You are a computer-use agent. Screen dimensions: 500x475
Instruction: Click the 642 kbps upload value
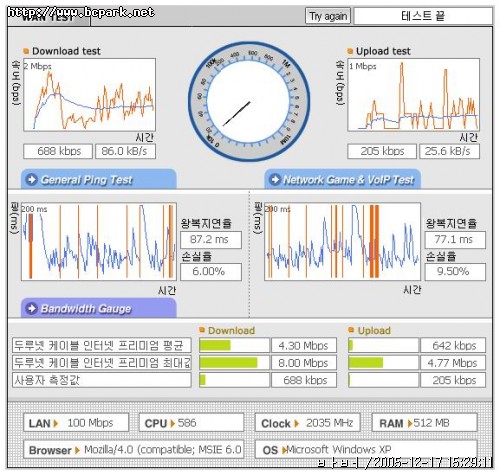tap(453, 345)
